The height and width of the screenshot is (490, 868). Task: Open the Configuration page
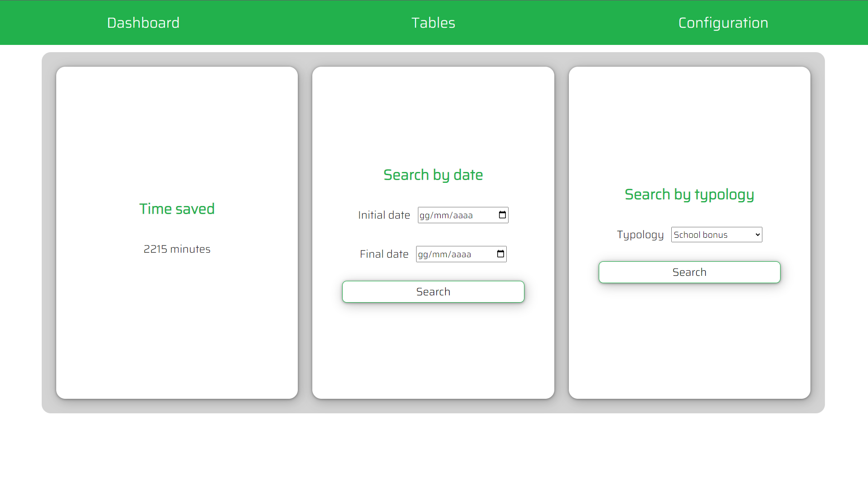click(x=723, y=22)
